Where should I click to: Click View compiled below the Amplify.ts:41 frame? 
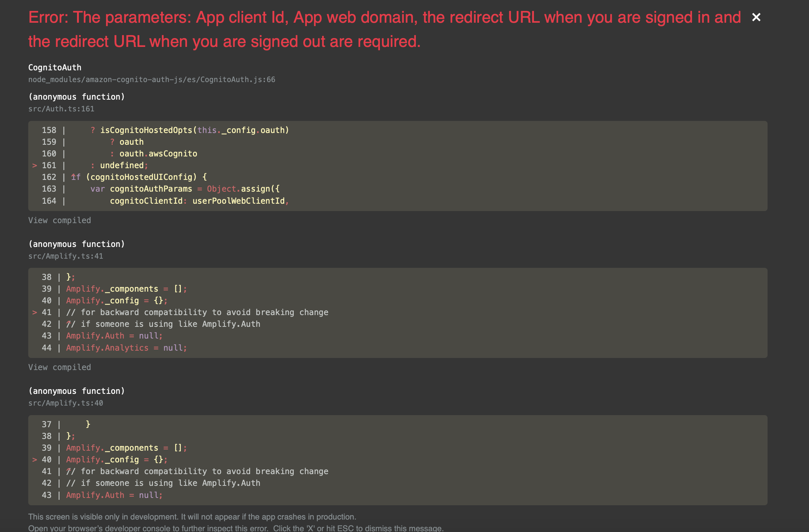(59, 367)
